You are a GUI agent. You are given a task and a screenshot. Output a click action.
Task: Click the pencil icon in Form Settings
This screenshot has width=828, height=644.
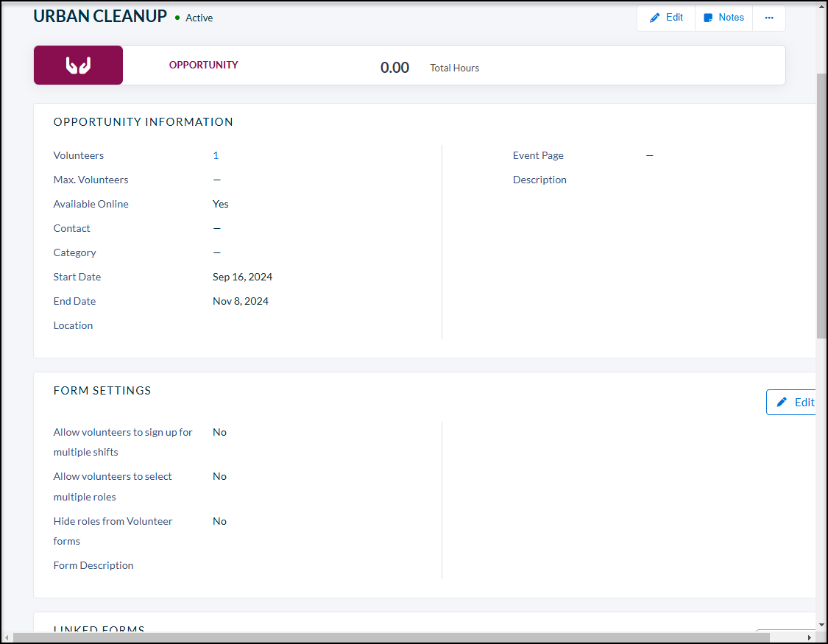tap(782, 403)
